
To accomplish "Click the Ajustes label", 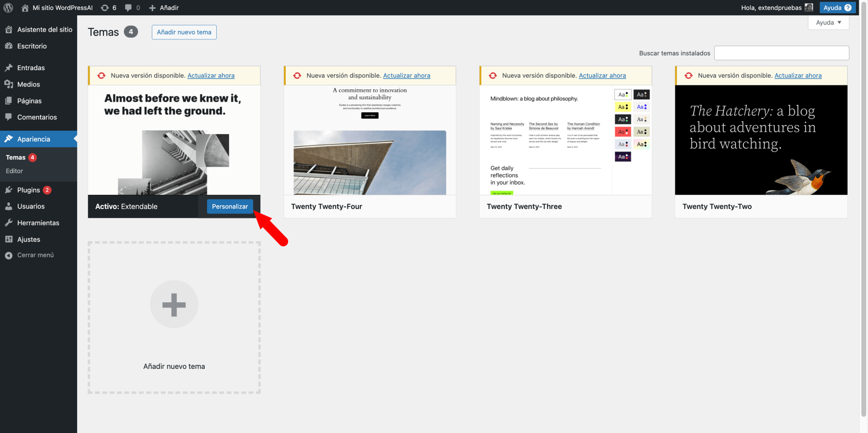I will (x=29, y=239).
